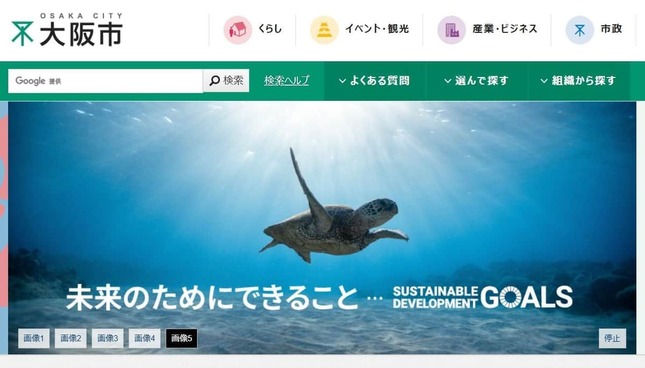Select the active 画像5 slide button
This screenshot has width=645, height=368.
tap(181, 338)
